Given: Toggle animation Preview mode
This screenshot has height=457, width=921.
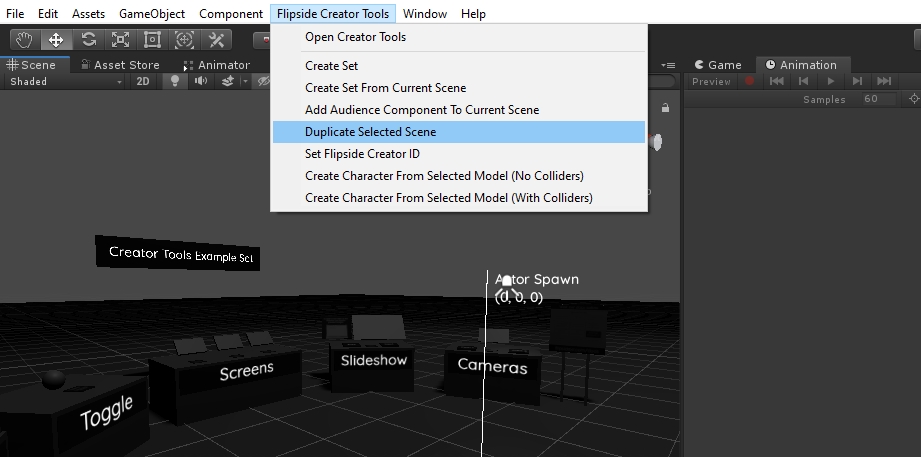Looking at the screenshot, I should click(711, 82).
